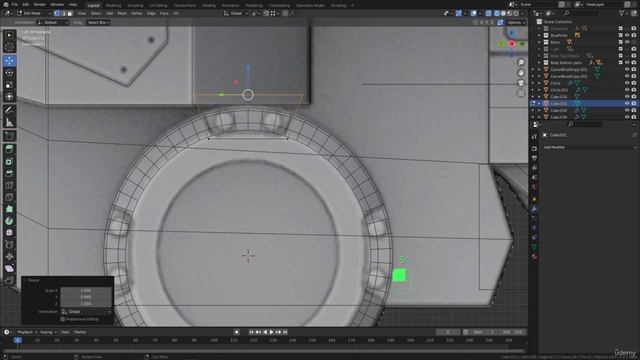640x360 pixels.
Task: Open the Add Modifier dropdown
Action: point(589,147)
